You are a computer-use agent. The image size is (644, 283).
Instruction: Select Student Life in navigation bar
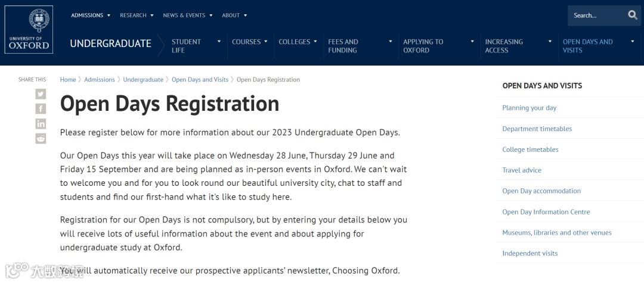click(186, 46)
